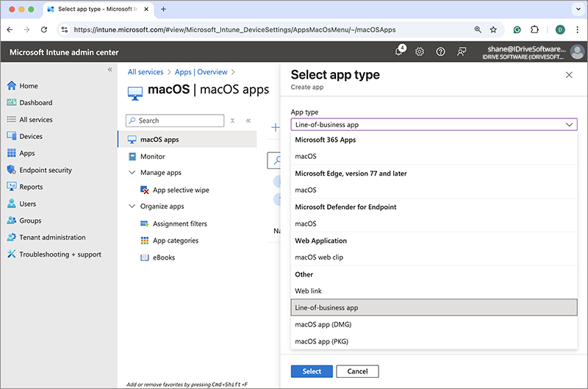Open the feedback icon in header

[x=462, y=51]
